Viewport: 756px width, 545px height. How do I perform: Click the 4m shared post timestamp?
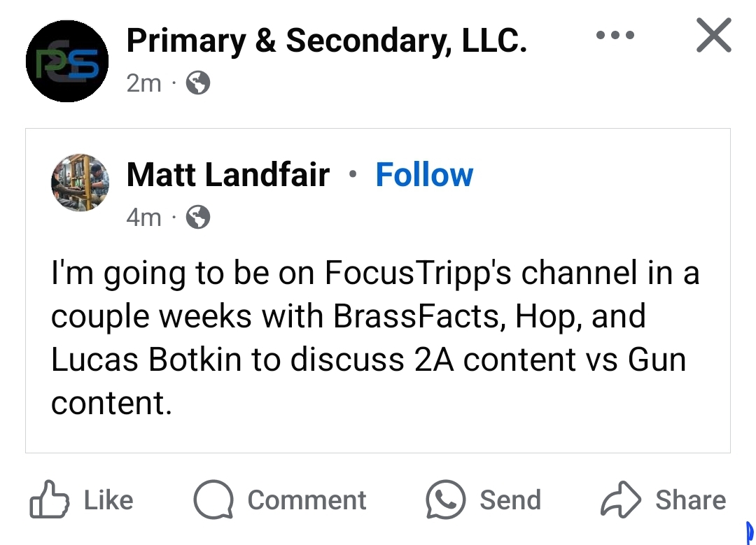click(143, 218)
